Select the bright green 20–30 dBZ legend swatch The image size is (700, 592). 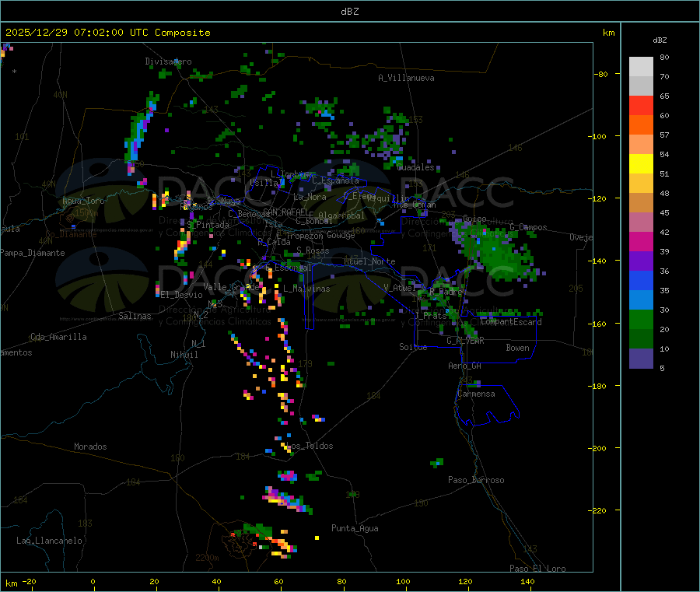pos(641,319)
